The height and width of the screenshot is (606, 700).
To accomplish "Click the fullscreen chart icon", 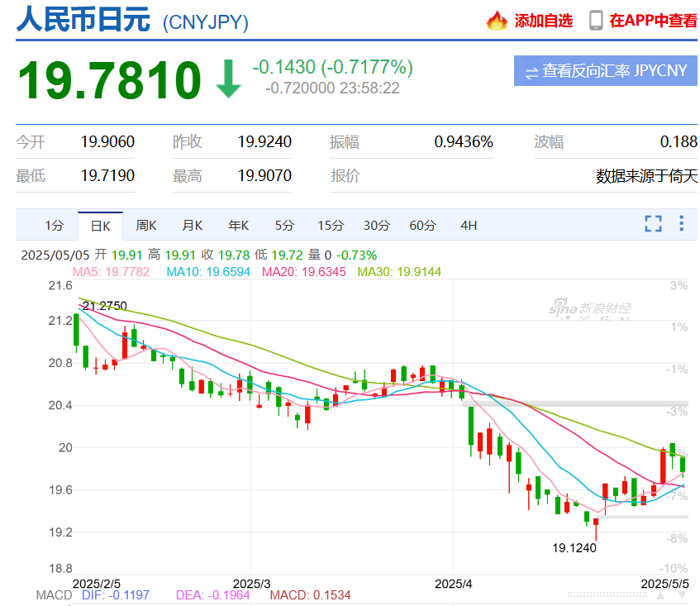I will [653, 223].
